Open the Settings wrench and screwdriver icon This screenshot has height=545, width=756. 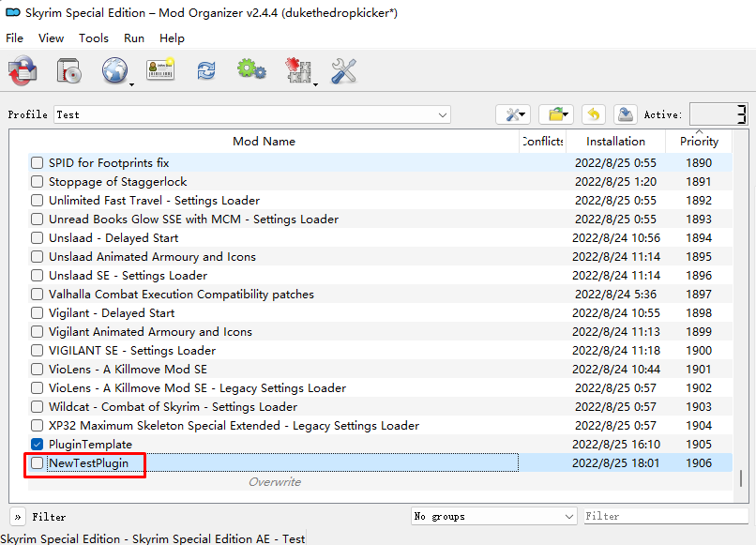coord(344,71)
